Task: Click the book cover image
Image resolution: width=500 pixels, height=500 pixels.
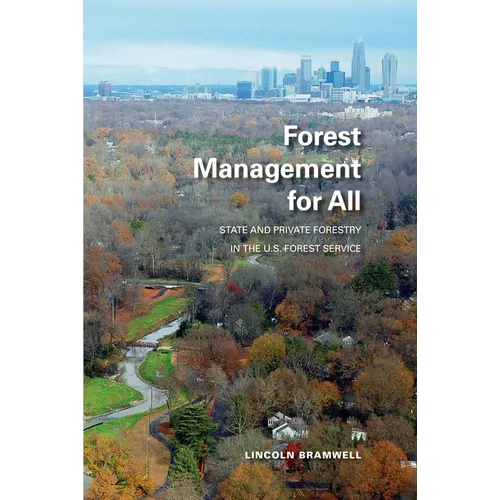Action: point(250,250)
